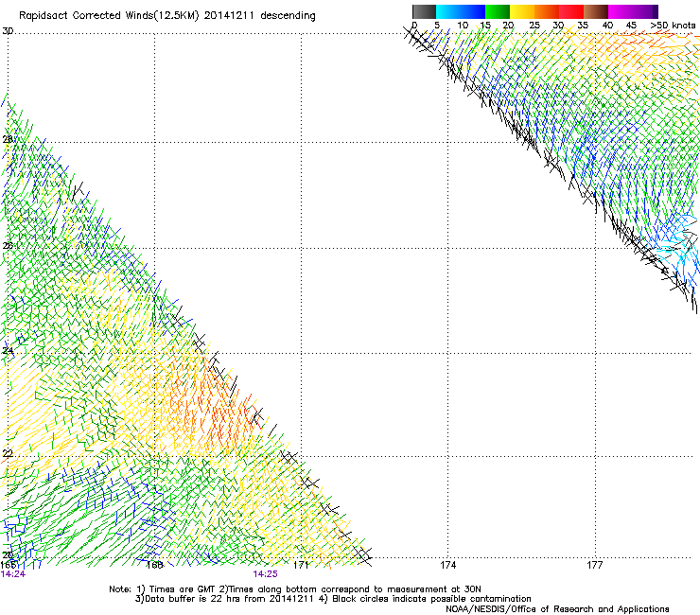The image size is (700, 615).
Task: Click the longitude label 171
Action: pos(301,565)
